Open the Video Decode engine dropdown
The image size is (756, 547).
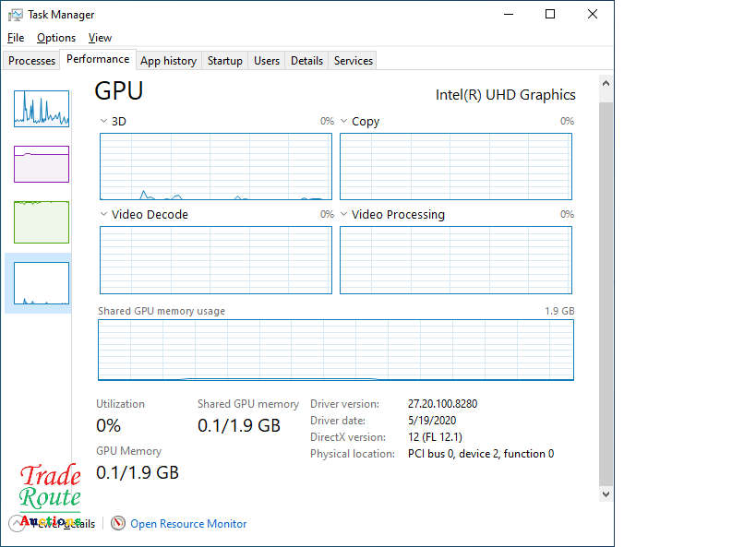click(x=103, y=215)
